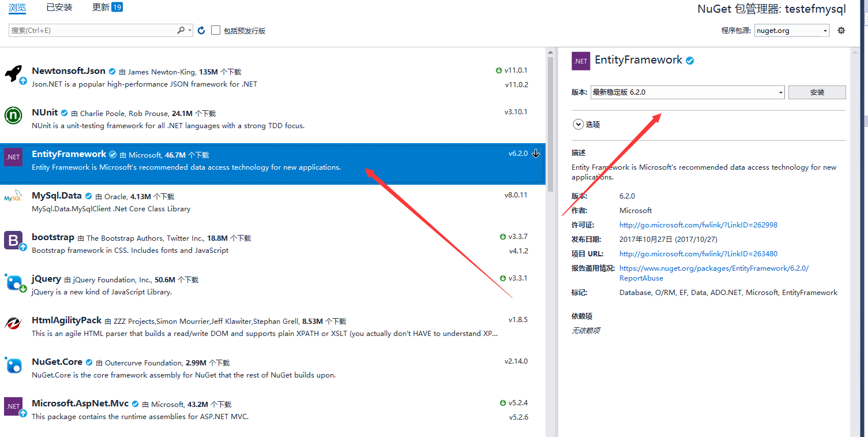Click the Microsoft.AspNet.Mvc .NET icon
The width and height of the screenshot is (868, 437).
click(13, 406)
